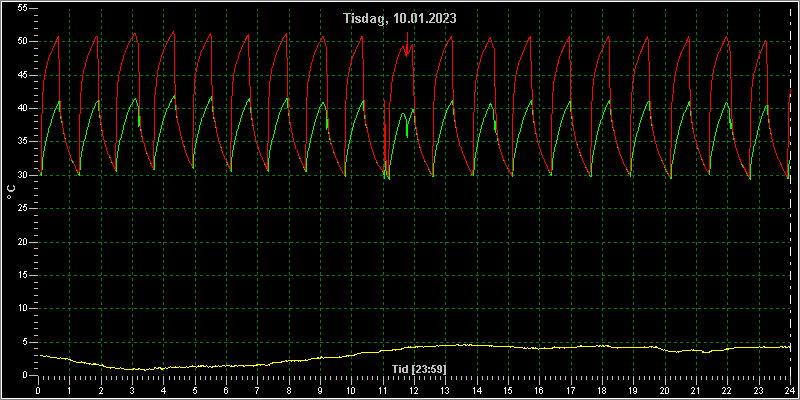Select hour 6 on the time axis
The width and height of the screenshot is (800, 400).
(226, 391)
